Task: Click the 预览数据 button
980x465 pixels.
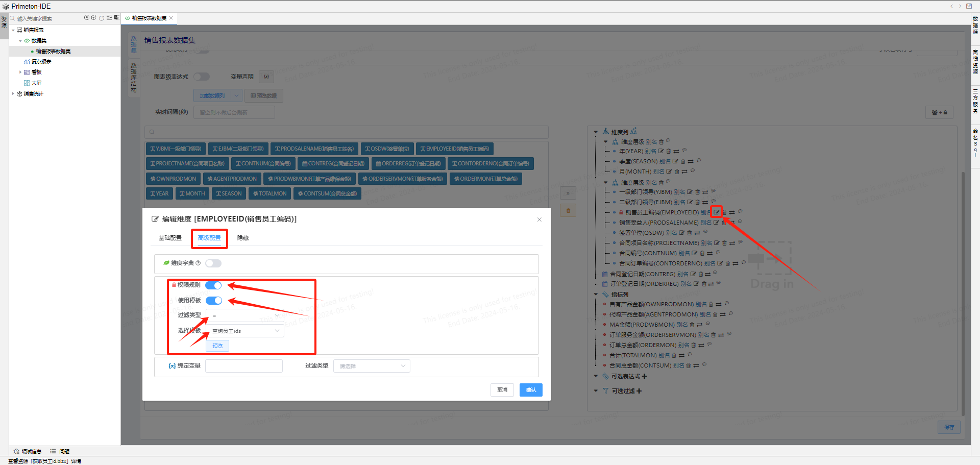Action: [264, 95]
